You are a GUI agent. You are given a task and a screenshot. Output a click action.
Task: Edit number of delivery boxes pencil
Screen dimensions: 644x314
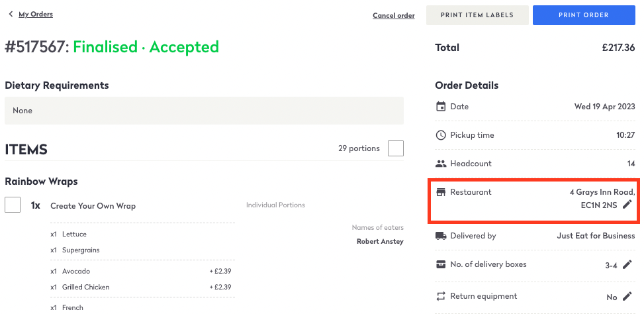[627, 265]
